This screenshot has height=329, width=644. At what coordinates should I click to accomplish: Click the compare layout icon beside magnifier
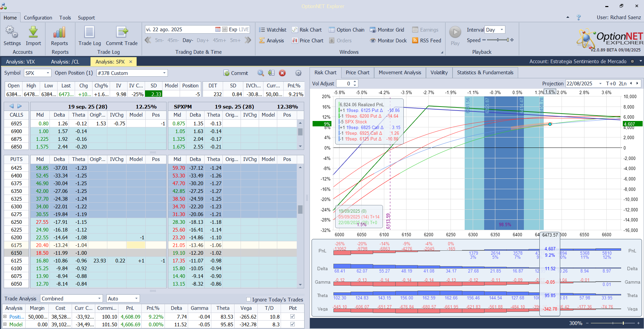pos(272,73)
